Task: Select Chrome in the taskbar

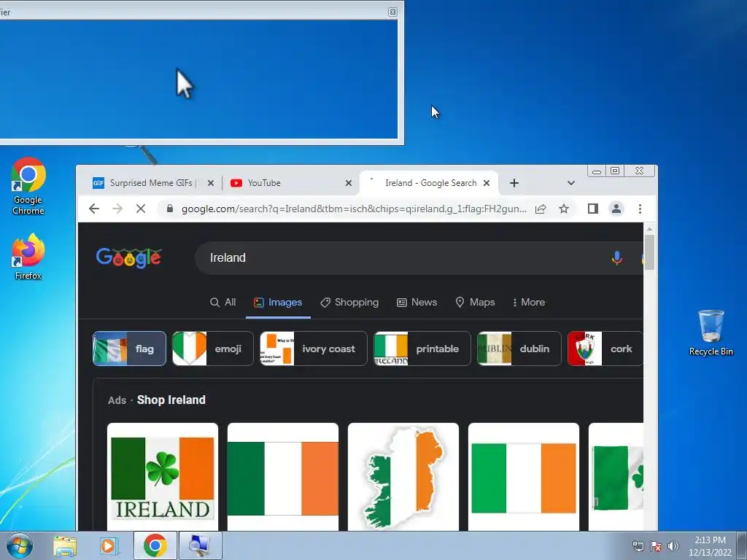Action: pos(155,545)
